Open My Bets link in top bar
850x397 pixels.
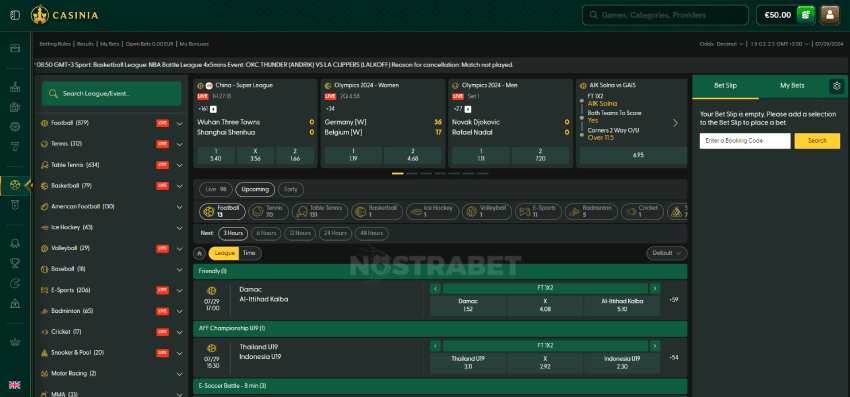point(110,44)
